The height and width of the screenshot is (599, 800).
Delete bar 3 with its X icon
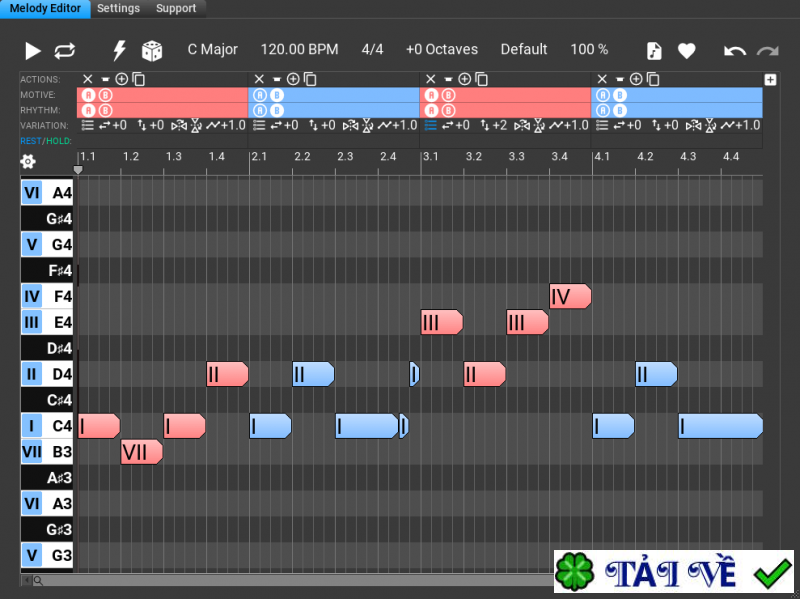(431, 79)
